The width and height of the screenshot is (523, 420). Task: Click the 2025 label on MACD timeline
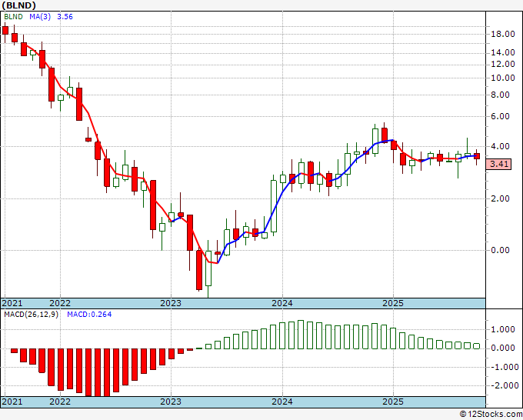pos(393,402)
